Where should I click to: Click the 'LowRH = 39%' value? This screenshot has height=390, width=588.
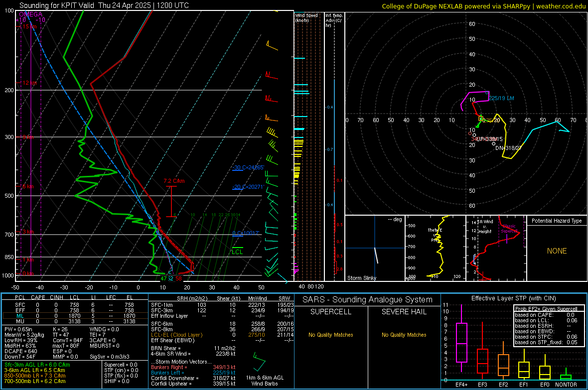(x=20, y=340)
